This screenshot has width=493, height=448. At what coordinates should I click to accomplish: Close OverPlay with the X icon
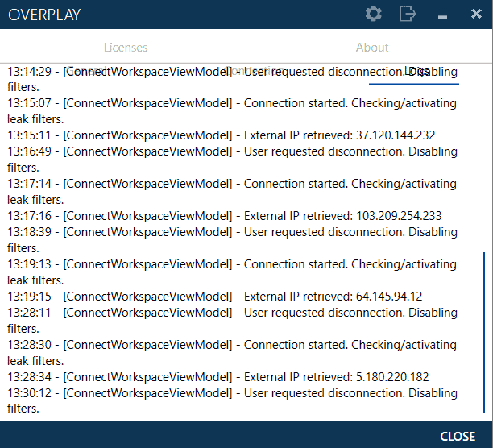pos(476,14)
